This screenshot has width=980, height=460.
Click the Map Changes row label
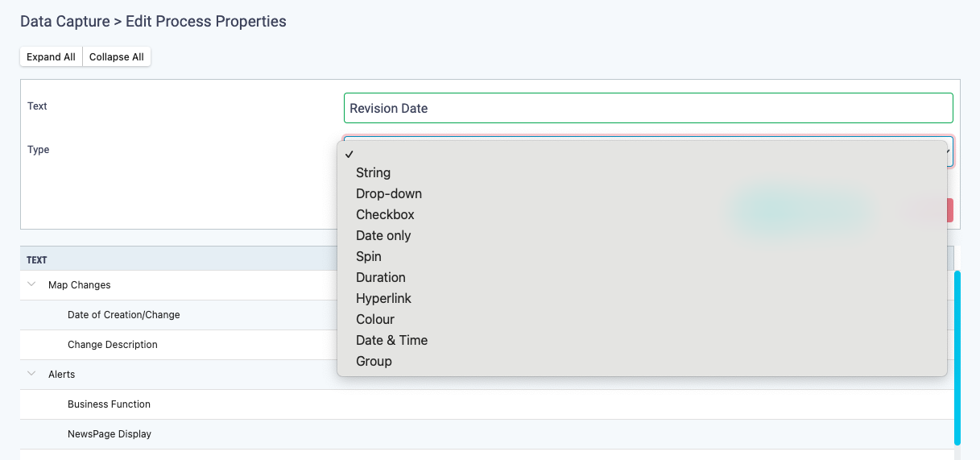(x=80, y=285)
